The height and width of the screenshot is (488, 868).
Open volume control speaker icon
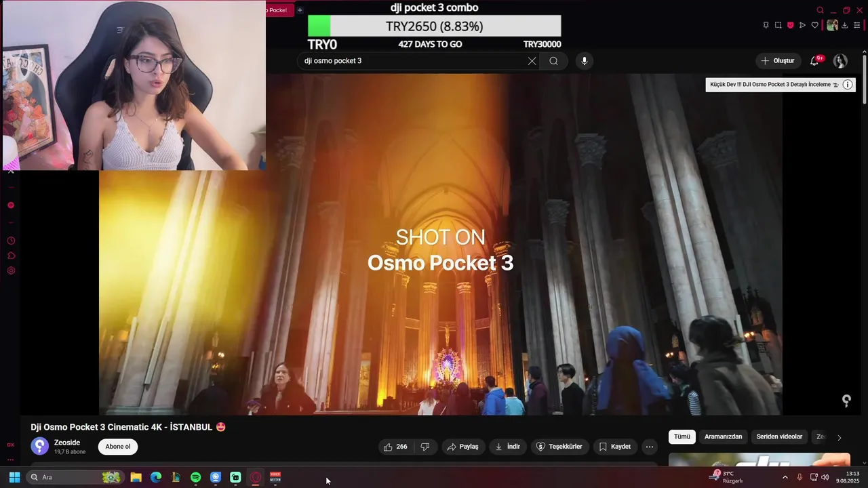point(825,477)
